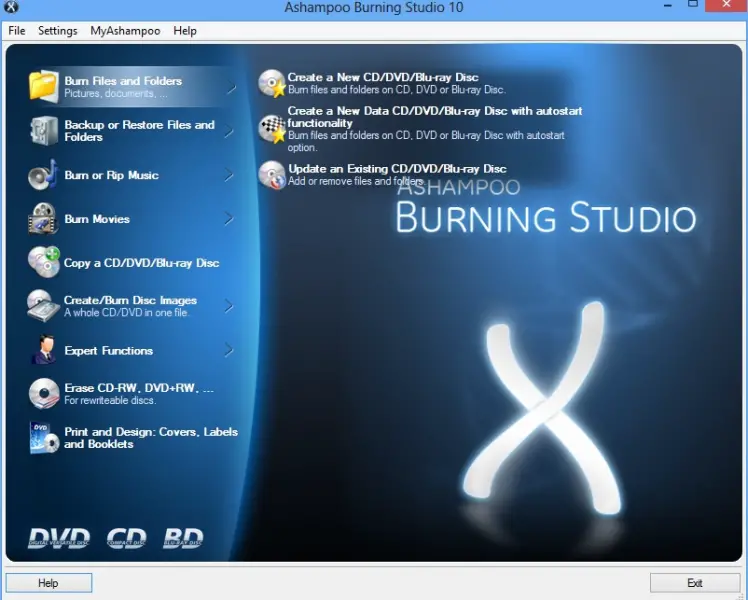Viewport: 748px width, 600px height.
Task: Choose Copy a CD/DVD/Blu-ray Disc
Action: pyautogui.click(x=124, y=262)
